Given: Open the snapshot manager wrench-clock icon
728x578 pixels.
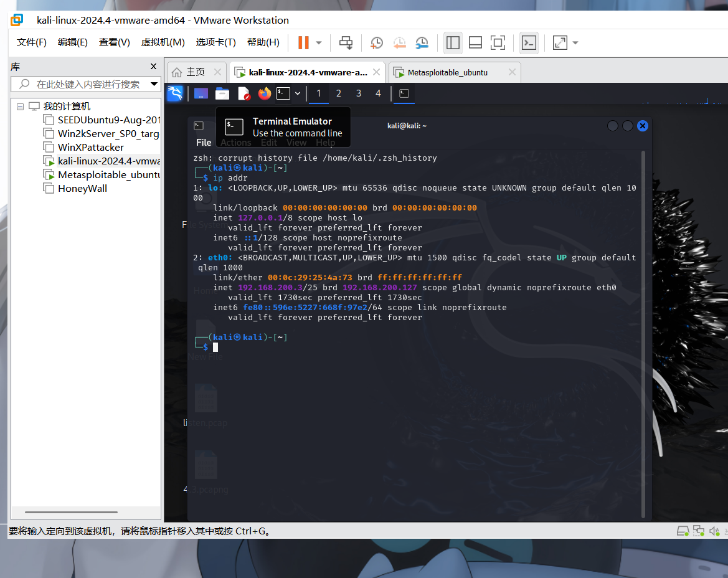Looking at the screenshot, I should [422, 43].
